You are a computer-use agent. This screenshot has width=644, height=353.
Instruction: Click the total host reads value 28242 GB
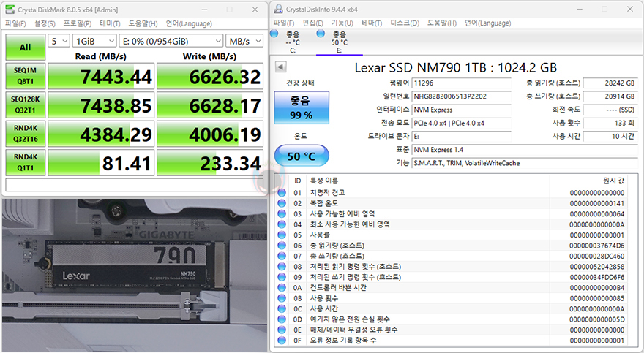tap(610, 83)
